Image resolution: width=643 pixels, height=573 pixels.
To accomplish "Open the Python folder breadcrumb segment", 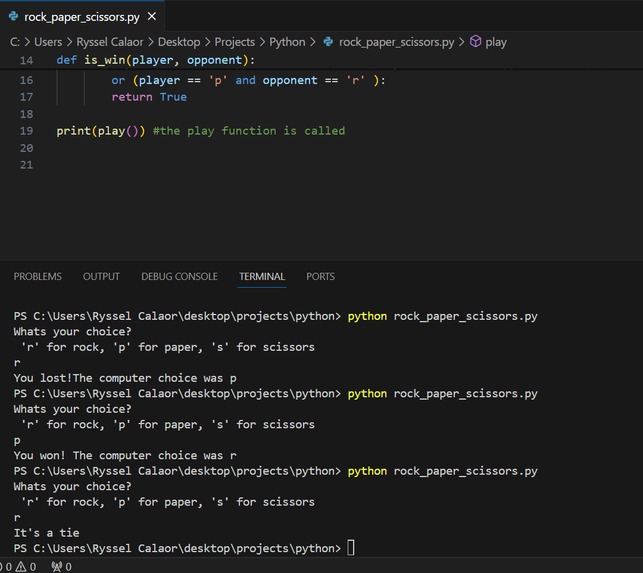I will (x=287, y=42).
